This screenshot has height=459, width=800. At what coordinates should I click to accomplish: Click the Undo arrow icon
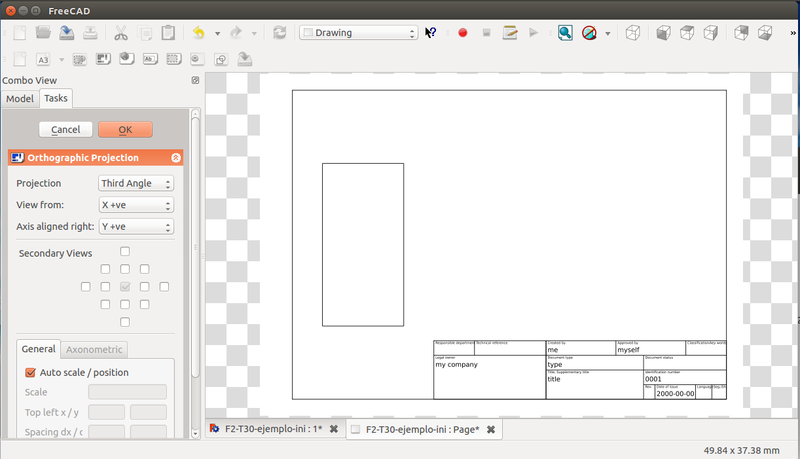tap(200, 33)
